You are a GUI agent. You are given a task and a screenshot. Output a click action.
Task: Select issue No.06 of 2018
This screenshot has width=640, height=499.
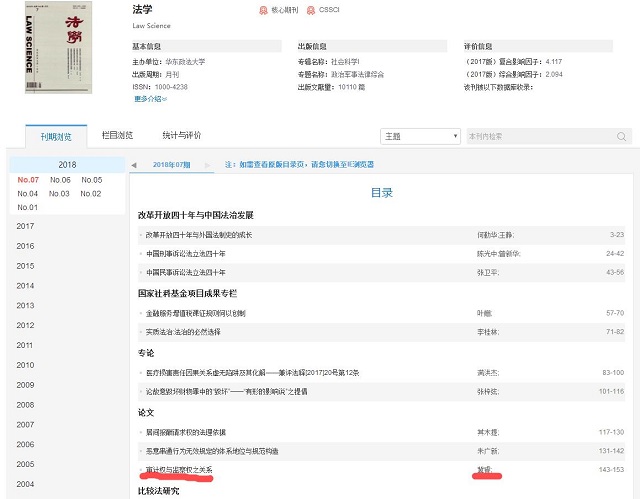60,180
